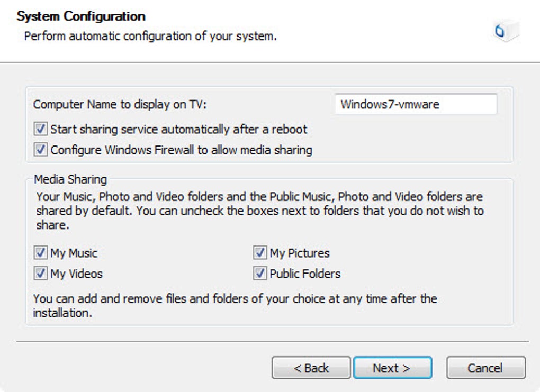
Task: Uncheck Start sharing service automatically checkbox
Action: [x=40, y=129]
